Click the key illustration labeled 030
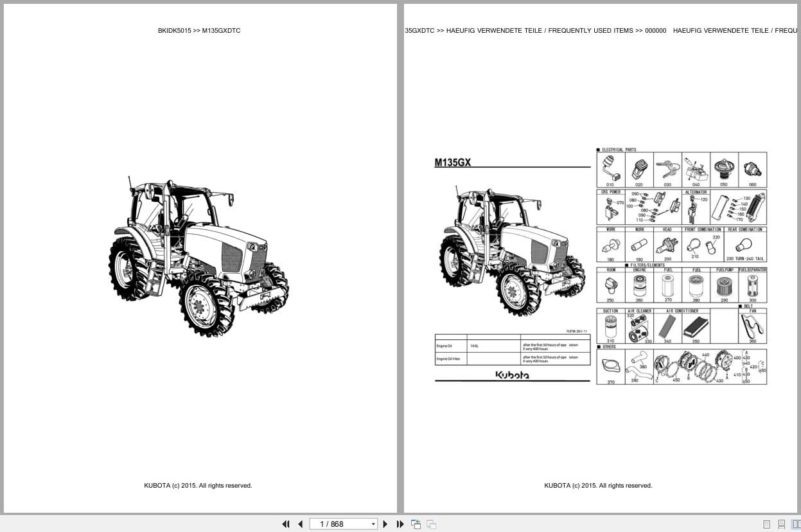This screenshot has height=532, width=801. tap(667, 168)
